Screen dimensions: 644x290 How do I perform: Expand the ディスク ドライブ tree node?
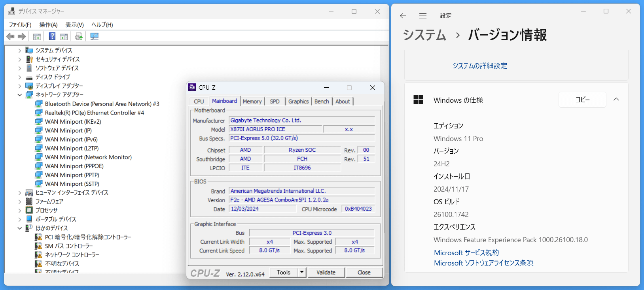point(19,77)
